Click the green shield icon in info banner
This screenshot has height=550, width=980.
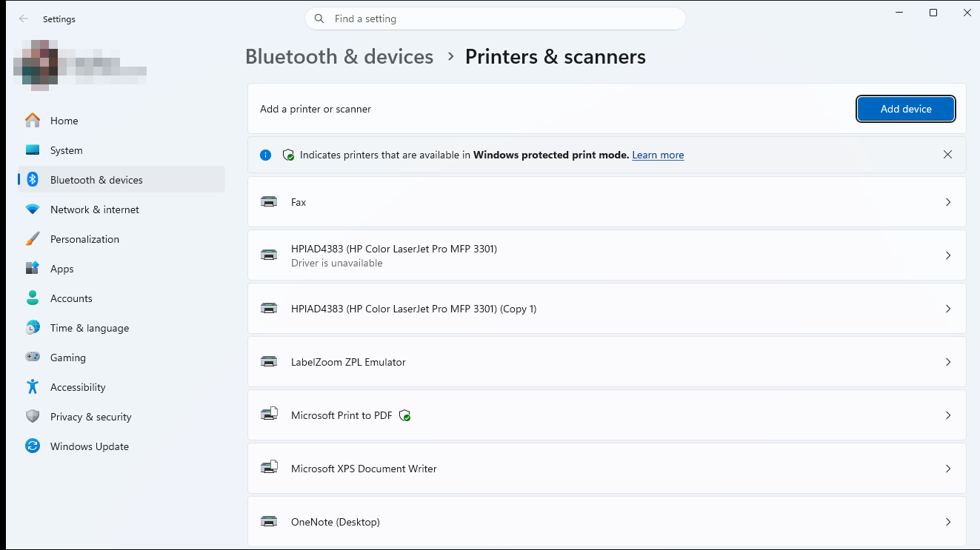(x=288, y=155)
